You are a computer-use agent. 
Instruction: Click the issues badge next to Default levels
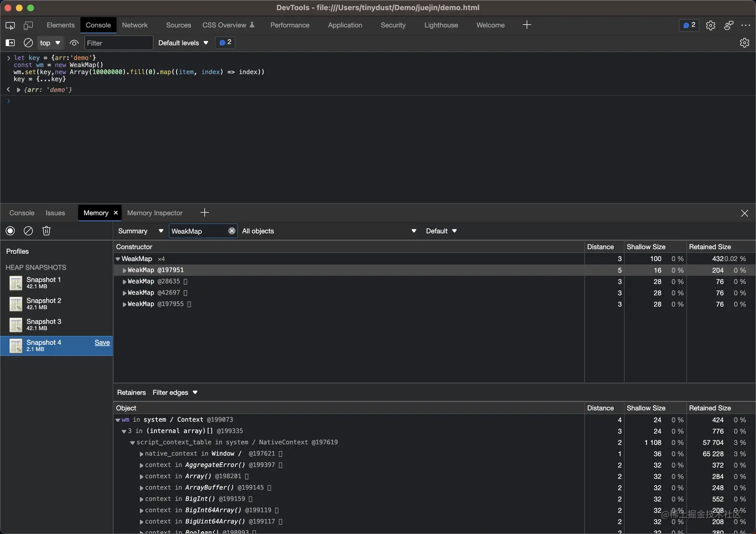225,42
